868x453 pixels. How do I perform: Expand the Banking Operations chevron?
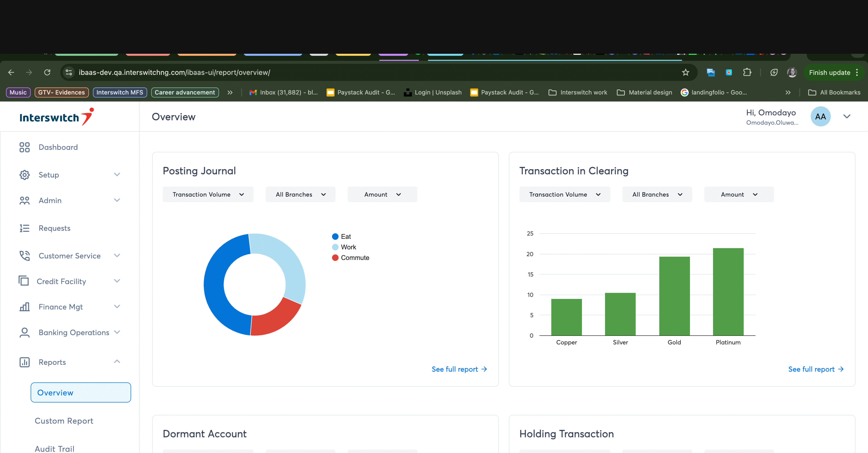click(x=117, y=332)
